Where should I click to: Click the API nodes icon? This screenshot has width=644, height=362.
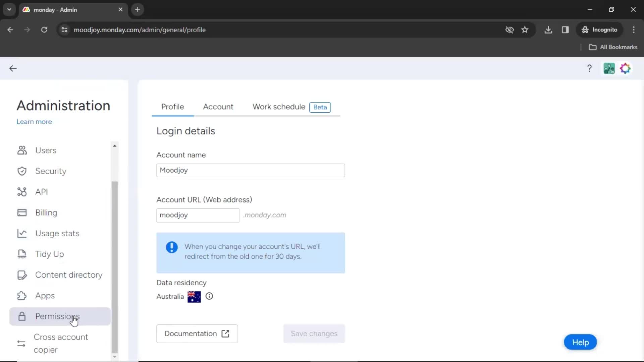tap(22, 192)
